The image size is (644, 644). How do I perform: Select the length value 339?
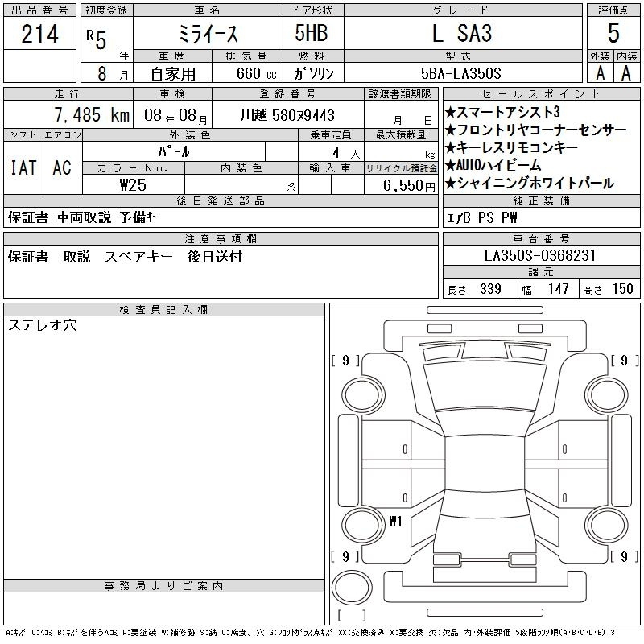[x=490, y=289]
